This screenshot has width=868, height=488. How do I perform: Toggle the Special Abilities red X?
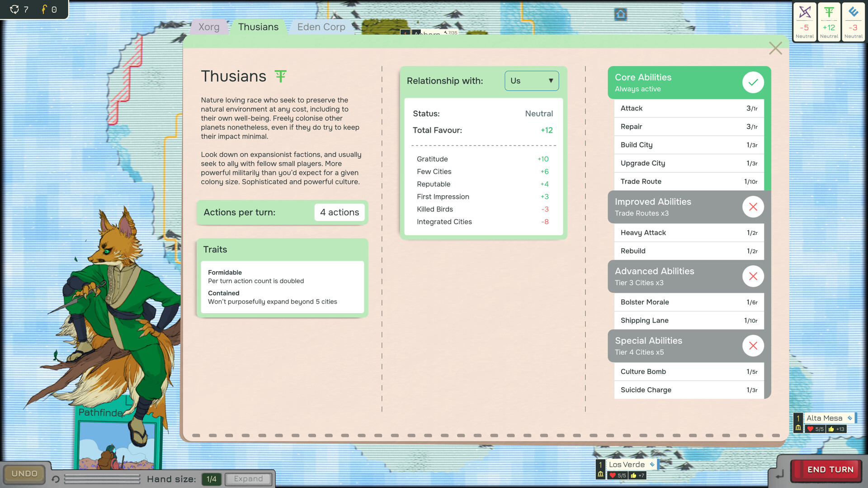[x=753, y=346]
